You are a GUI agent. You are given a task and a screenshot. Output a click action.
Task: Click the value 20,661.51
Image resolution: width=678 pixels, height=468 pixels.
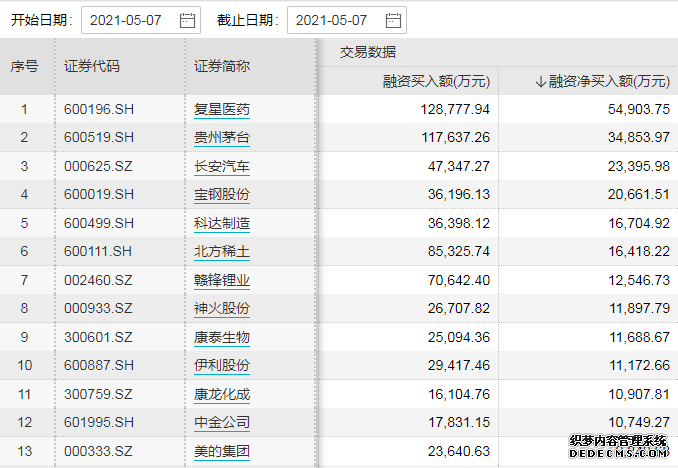point(639,194)
